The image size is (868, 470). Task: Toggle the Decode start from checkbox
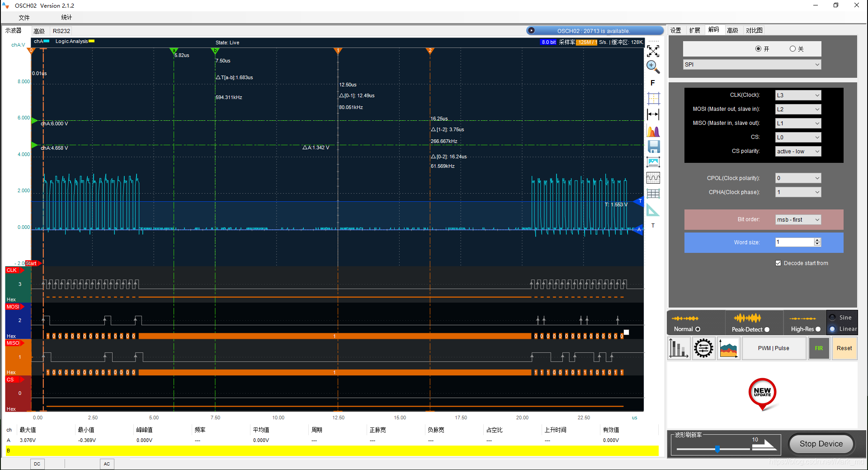click(x=778, y=263)
